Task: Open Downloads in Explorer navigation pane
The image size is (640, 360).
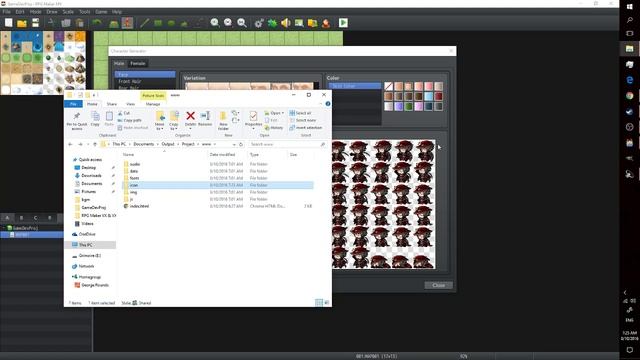Action: point(91,176)
